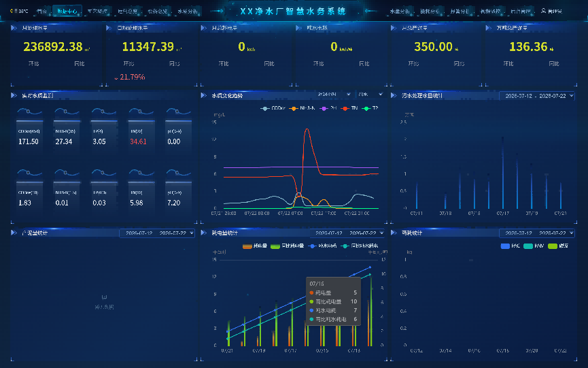
Task: Open date range picker in 污水处理水量统计 panel
Action: pyautogui.click(x=536, y=96)
